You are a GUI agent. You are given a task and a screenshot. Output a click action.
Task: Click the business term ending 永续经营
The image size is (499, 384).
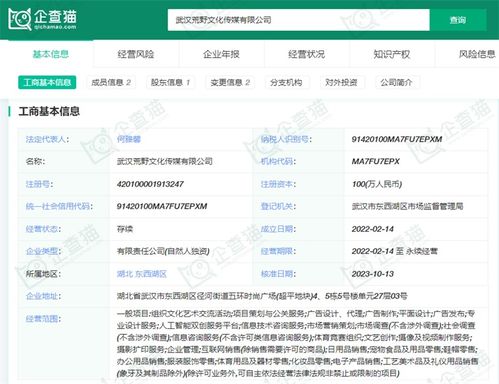click(421, 251)
